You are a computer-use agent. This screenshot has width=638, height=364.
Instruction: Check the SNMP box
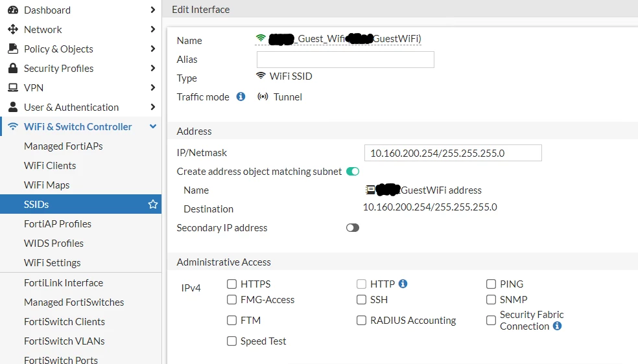[491, 299]
